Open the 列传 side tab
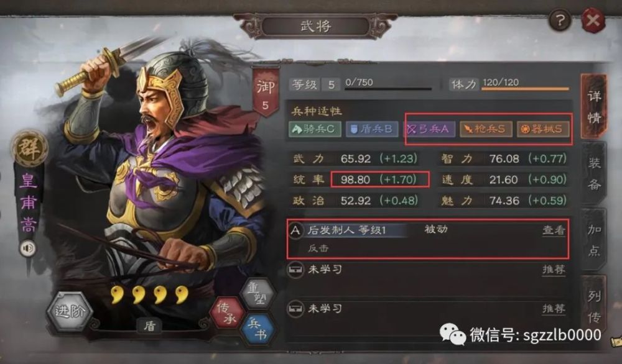The width and height of the screenshot is (622, 364). pos(594,305)
